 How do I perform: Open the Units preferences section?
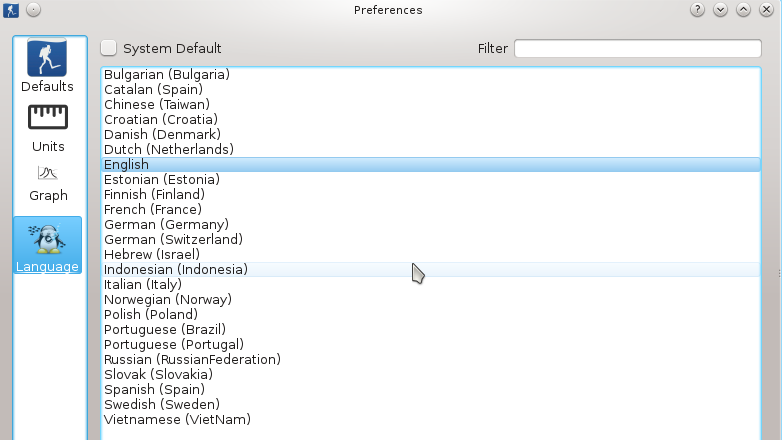coord(48,129)
